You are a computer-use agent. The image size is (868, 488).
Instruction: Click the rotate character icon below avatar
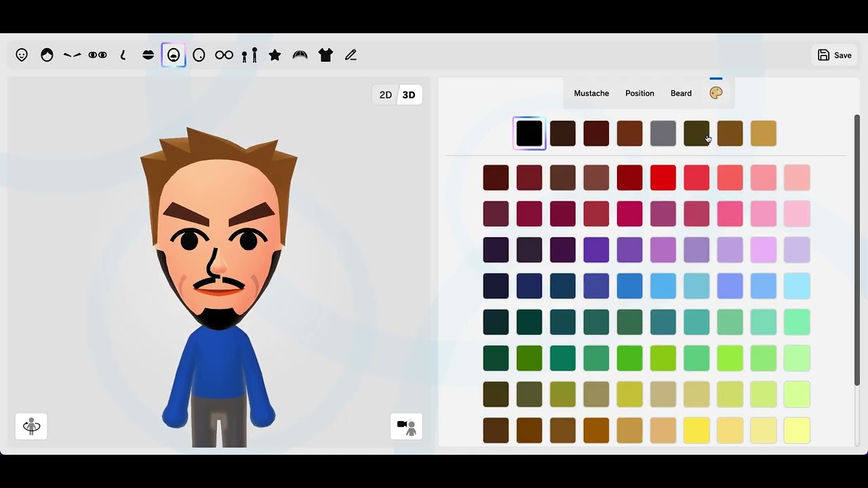[x=31, y=426]
